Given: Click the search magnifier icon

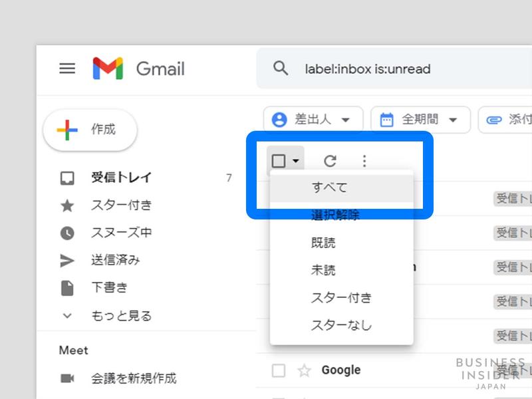Looking at the screenshot, I should (x=280, y=68).
